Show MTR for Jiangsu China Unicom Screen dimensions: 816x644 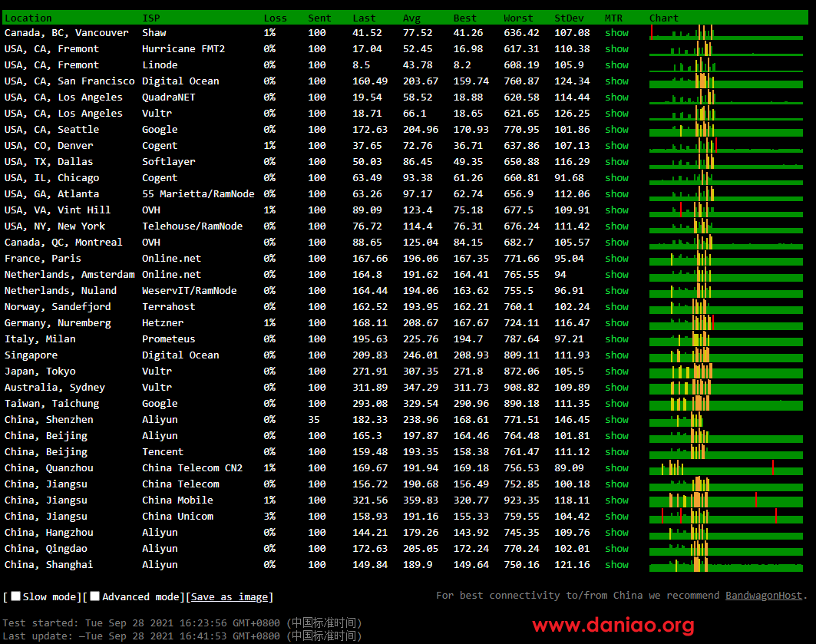pos(616,517)
